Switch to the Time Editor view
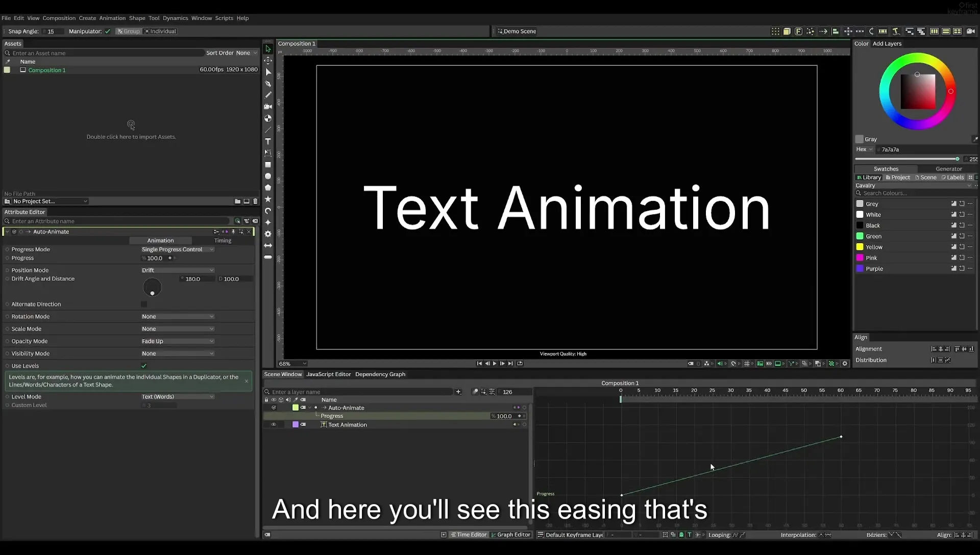This screenshot has width=980, height=555. pos(469,535)
